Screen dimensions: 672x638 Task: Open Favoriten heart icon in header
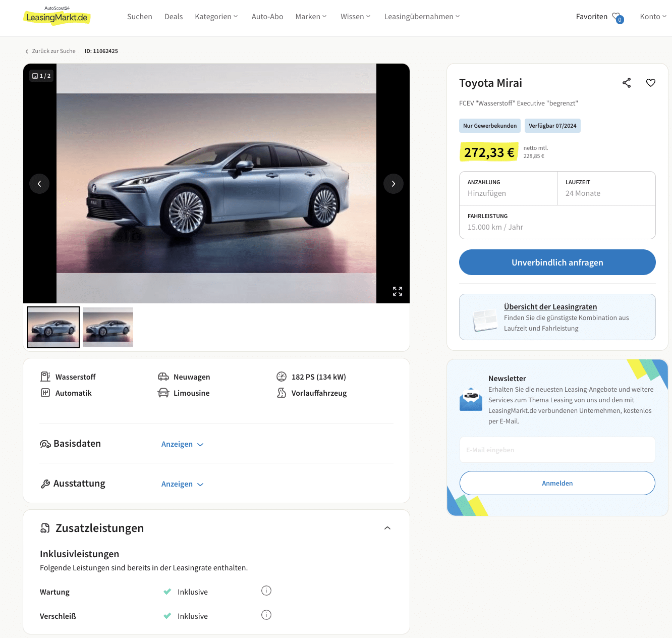click(x=618, y=18)
